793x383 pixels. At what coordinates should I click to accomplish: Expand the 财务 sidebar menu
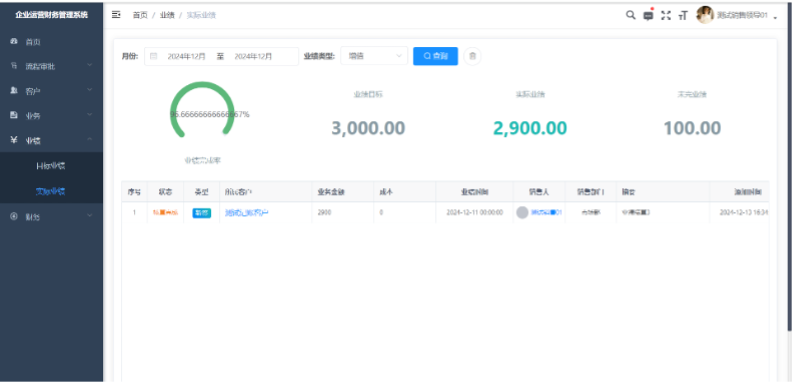[x=52, y=216]
